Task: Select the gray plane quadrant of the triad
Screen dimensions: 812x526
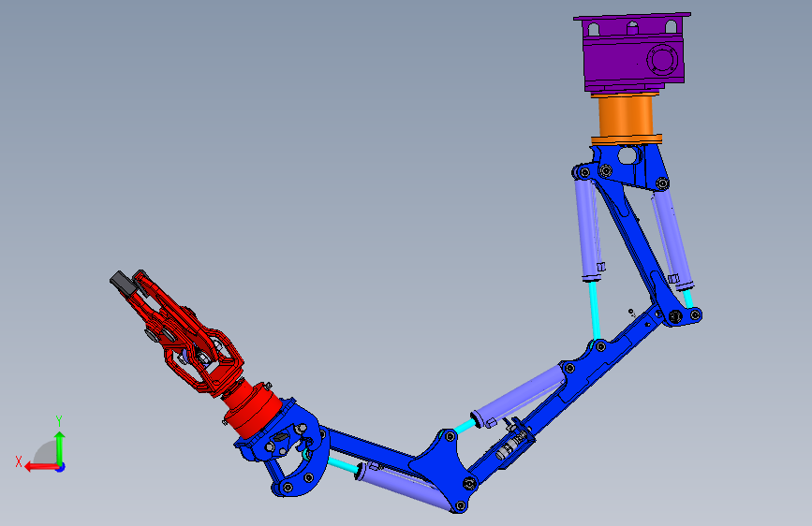Action: (x=46, y=452)
